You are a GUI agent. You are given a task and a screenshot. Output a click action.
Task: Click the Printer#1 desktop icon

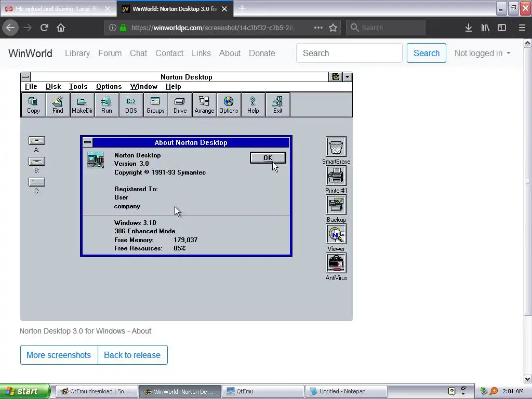pyautogui.click(x=336, y=176)
